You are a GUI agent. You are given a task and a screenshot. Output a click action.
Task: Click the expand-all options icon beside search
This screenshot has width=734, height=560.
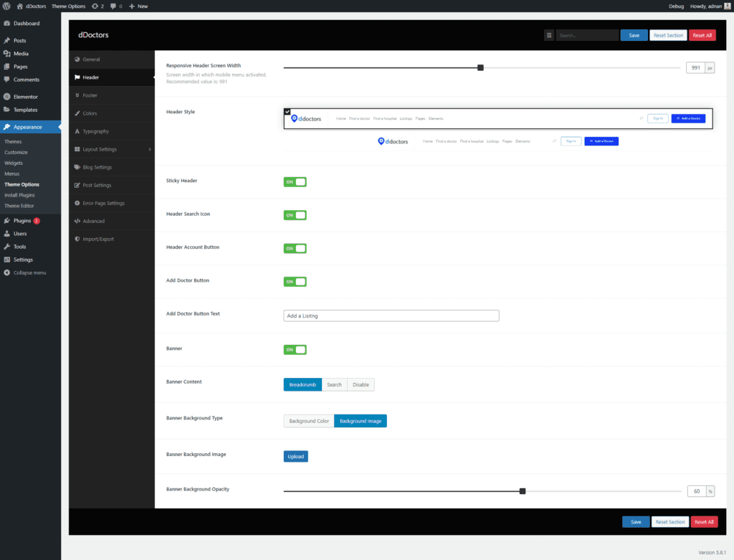pos(549,35)
